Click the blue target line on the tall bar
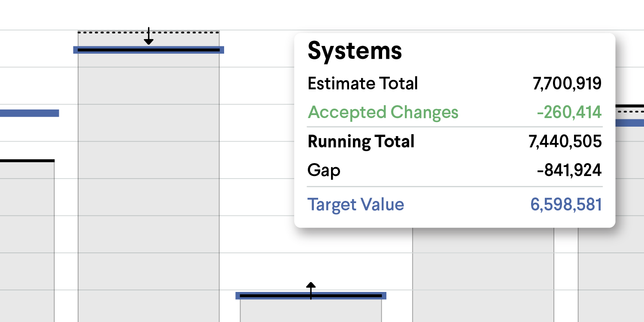The height and width of the screenshot is (322, 644). tap(149, 50)
